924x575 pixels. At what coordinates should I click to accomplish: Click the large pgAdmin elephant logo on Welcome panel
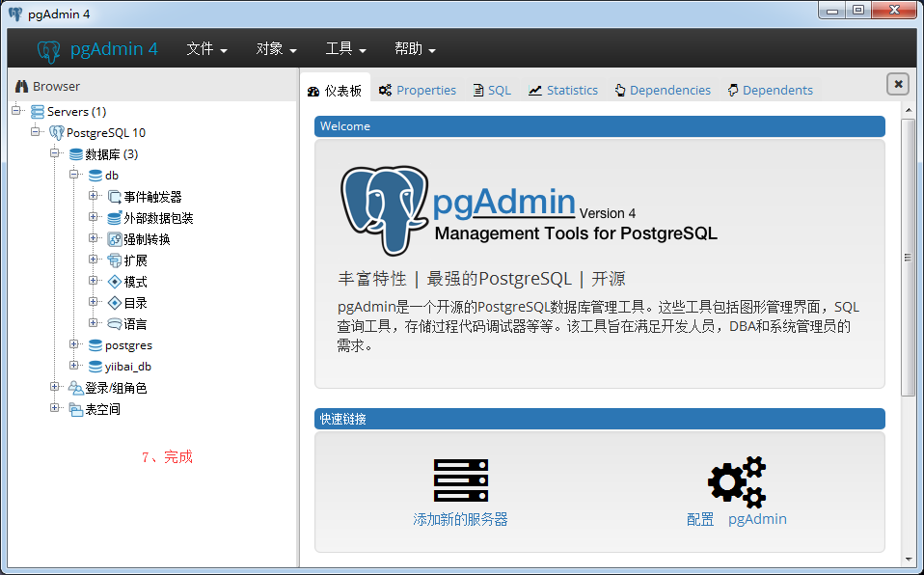tap(384, 210)
